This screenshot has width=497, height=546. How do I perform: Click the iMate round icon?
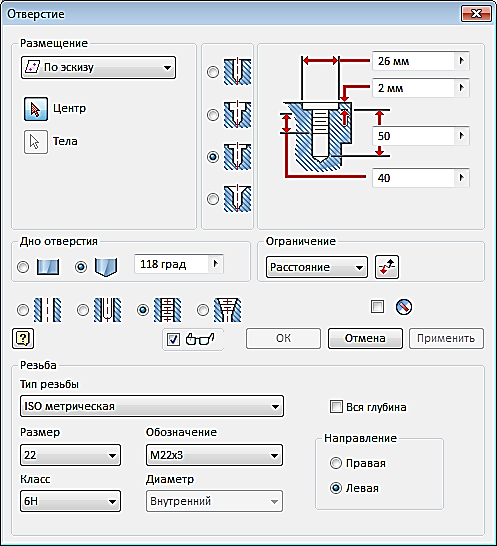[x=404, y=307]
